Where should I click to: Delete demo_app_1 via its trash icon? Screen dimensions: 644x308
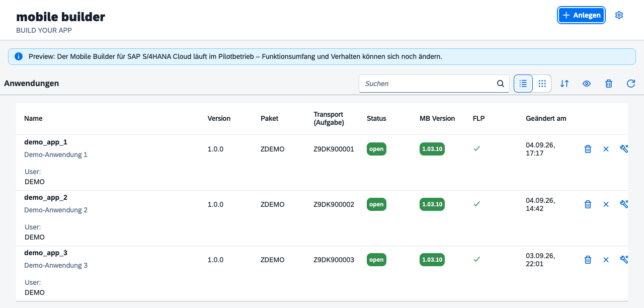(588, 149)
